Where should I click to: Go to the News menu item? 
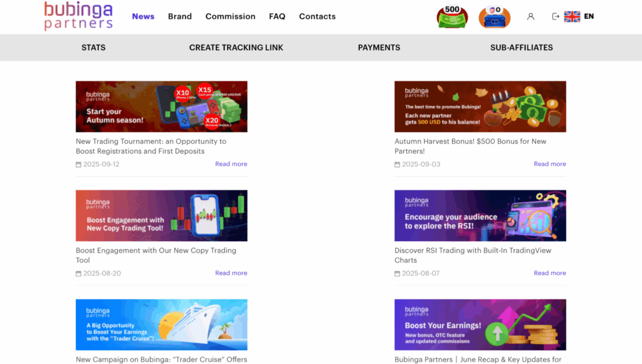pos(143,16)
